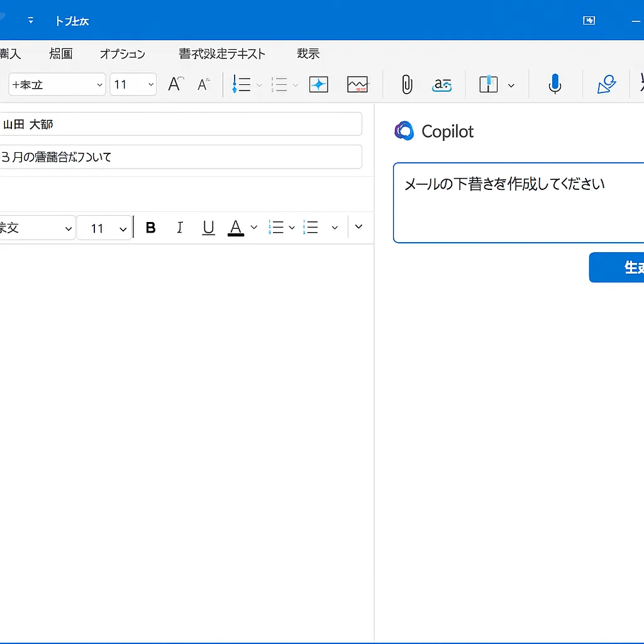
Task: Open the ribbon font name dropdown
Action: pos(57,84)
